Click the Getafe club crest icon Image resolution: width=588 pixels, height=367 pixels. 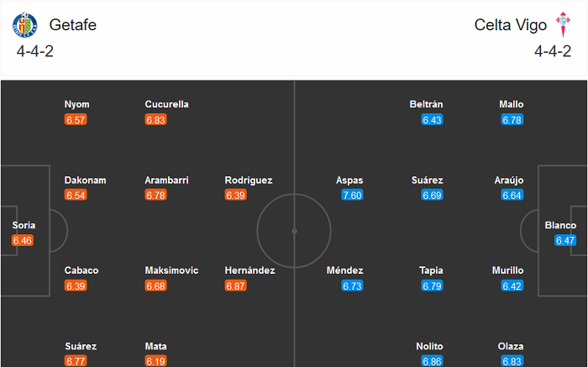pos(24,25)
